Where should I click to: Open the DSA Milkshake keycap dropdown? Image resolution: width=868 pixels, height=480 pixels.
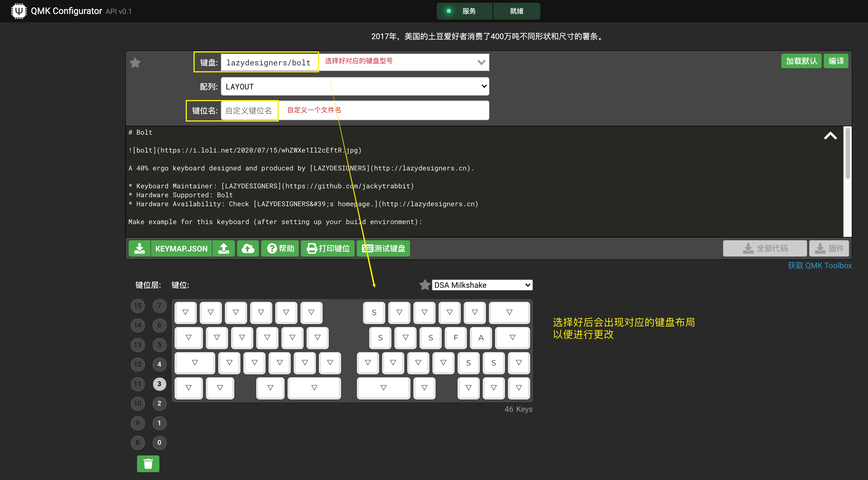tap(482, 285)
